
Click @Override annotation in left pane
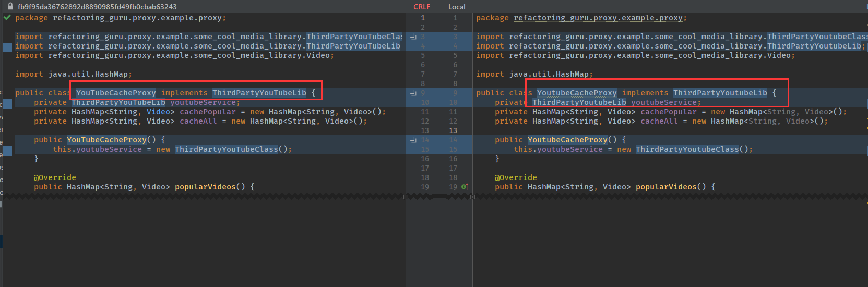(55, 177)
